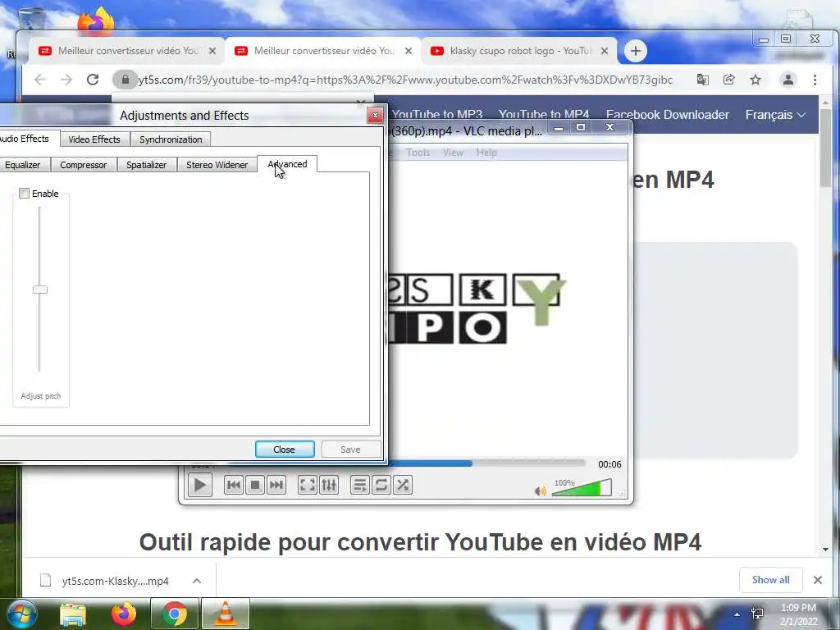Viewport: 840px width, 630px height.
Task: Move the Adjust pitch slider
Action: pos(39,290)
